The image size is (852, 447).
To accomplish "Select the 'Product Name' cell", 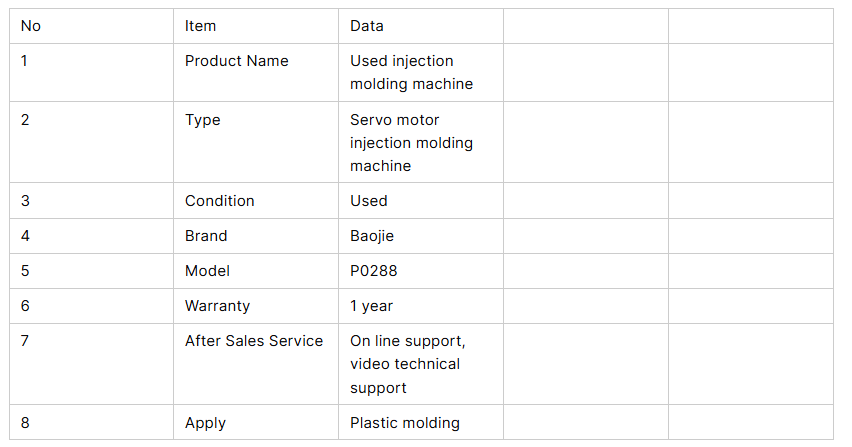I will pyautogui.click(x=237, y=61).
